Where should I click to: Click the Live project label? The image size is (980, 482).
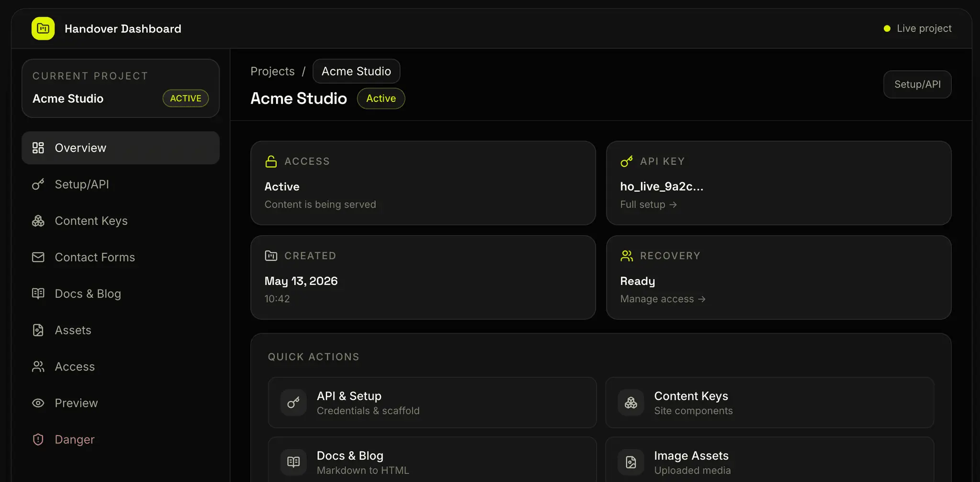pyautogui.click(x=924, y=29)
